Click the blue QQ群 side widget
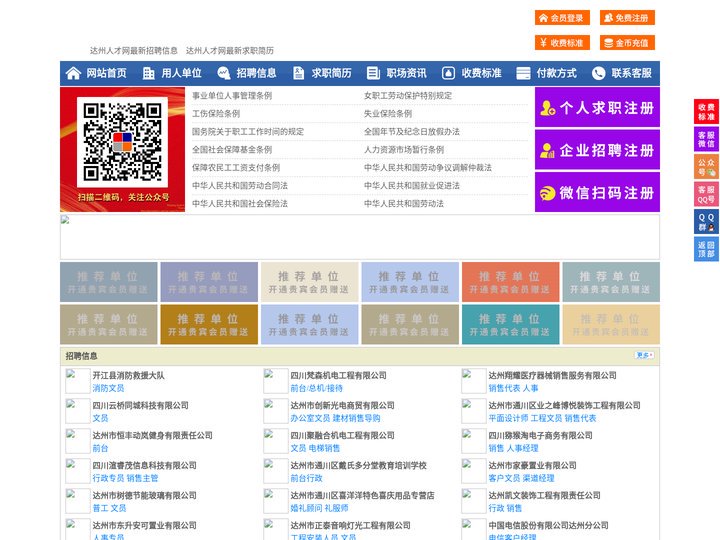This screenshot has height=540, width=720. click(706, 222)
